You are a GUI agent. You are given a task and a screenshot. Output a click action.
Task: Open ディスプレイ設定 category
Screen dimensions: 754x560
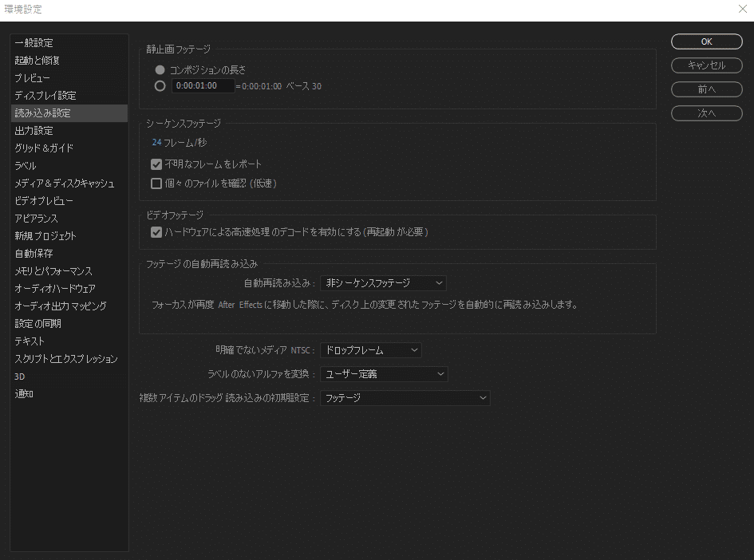69,96
